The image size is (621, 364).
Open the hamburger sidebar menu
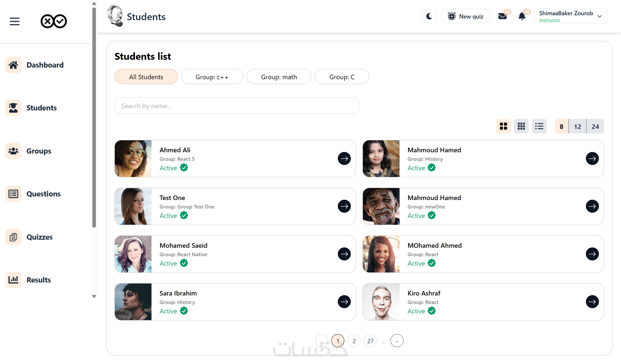(x=15, y=21)
